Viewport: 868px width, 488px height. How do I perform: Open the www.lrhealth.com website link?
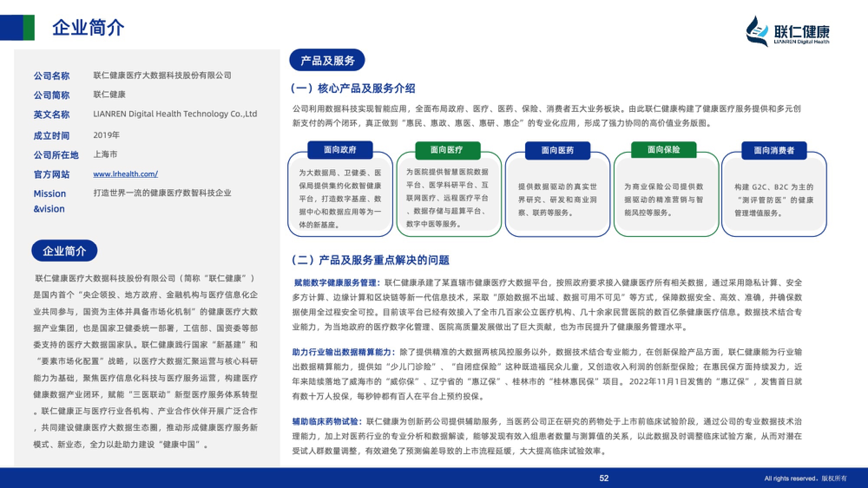125,174
